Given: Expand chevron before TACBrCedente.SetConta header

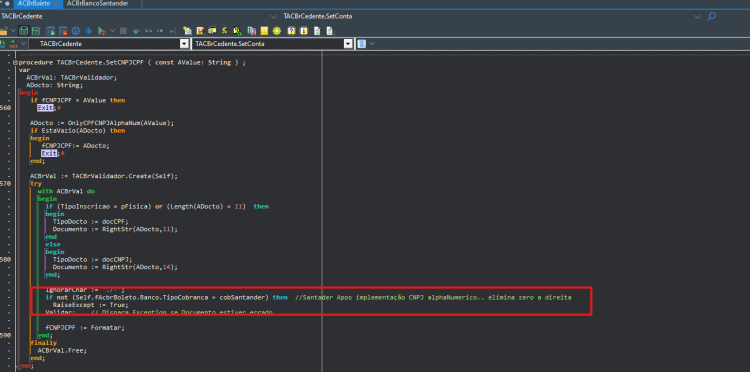Looking at the screenshot, I should [x=274, y=17].
